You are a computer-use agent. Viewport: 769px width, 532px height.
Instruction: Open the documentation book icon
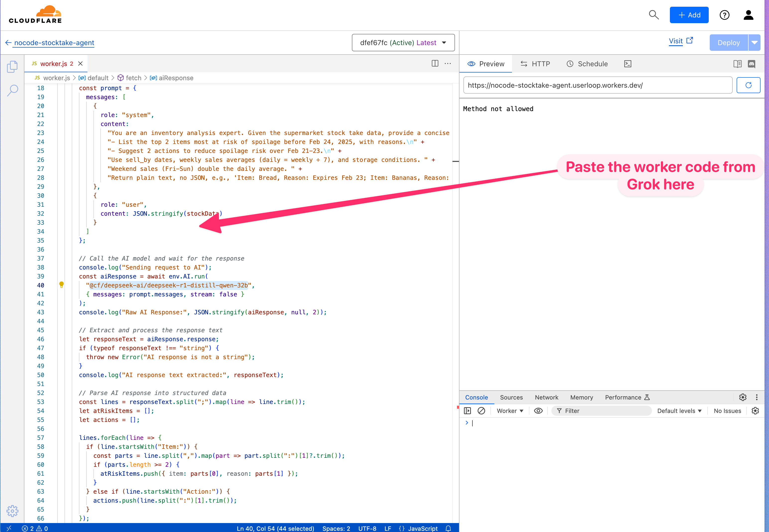[x=737, y=64]
